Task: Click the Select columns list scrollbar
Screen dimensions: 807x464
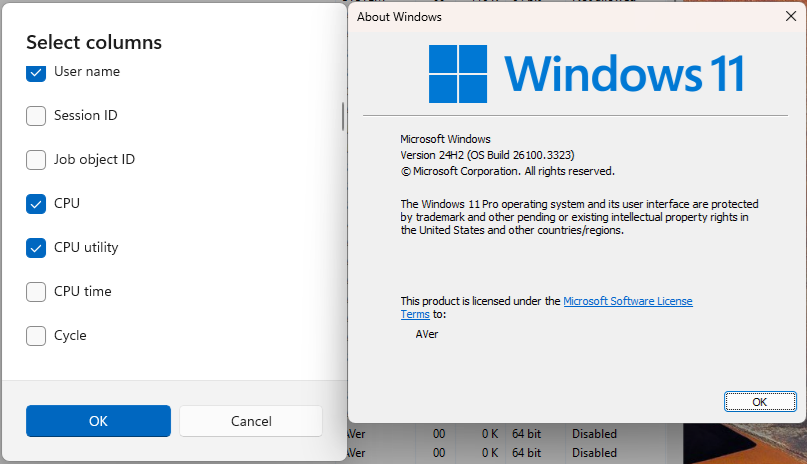Action: [x=343, y=116]
